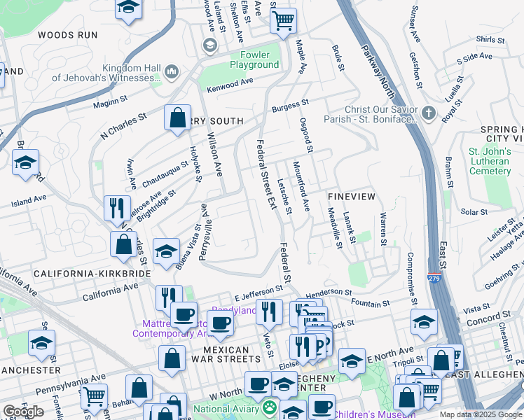Open the shopping bag marker on N Charles St

(x=177, y=118)
